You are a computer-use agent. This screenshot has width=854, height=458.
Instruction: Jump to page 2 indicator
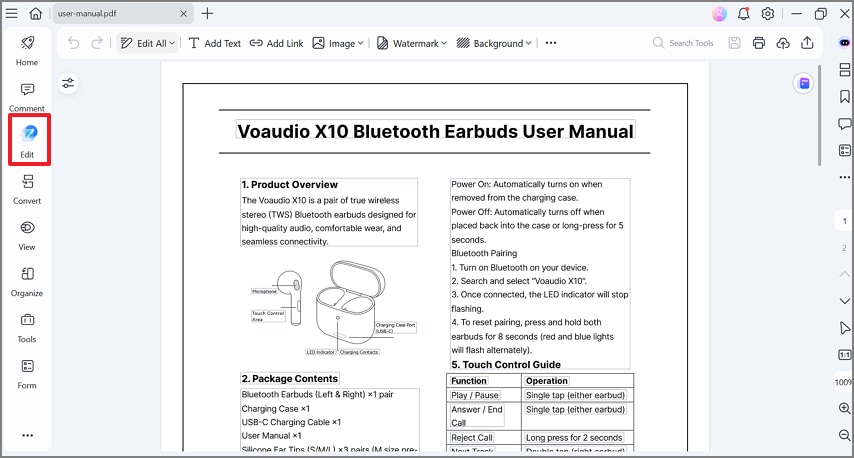pos(845,247)
